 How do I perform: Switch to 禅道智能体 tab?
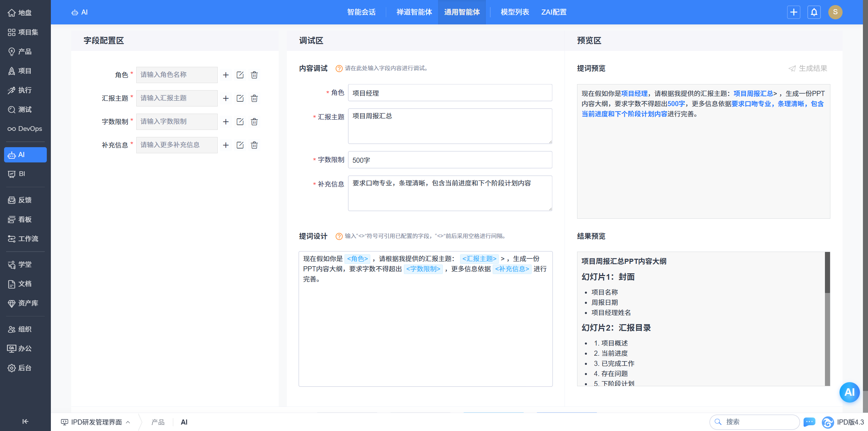point(414,12)
